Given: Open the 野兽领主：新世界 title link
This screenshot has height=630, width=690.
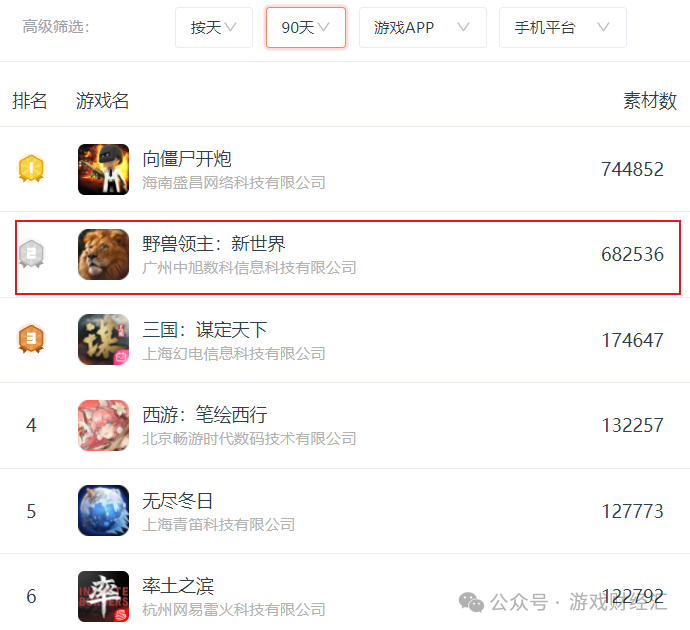Looking at the screenshot, I should [x=213, y=244].
